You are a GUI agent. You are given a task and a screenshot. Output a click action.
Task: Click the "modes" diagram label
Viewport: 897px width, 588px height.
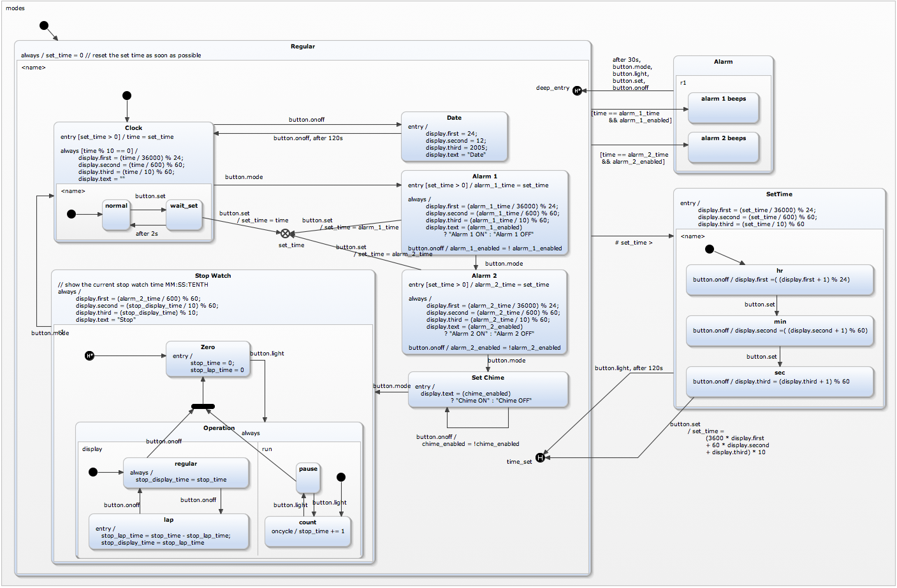pos(15,8)
